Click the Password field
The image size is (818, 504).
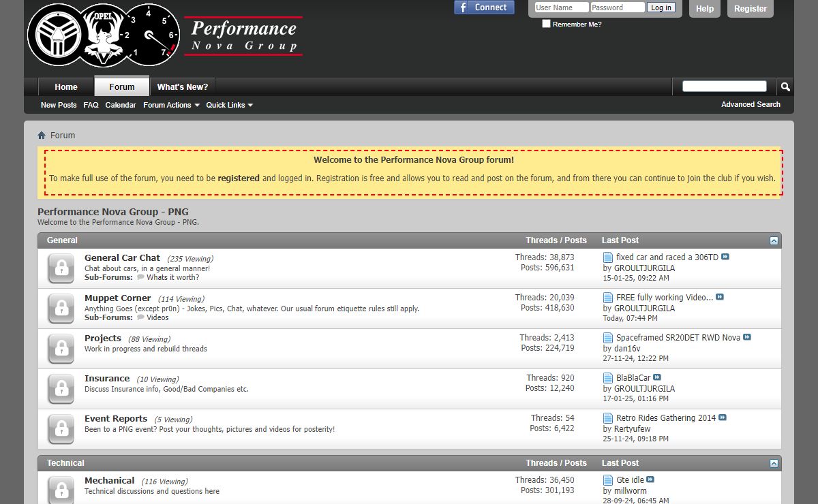click(618, 7)
